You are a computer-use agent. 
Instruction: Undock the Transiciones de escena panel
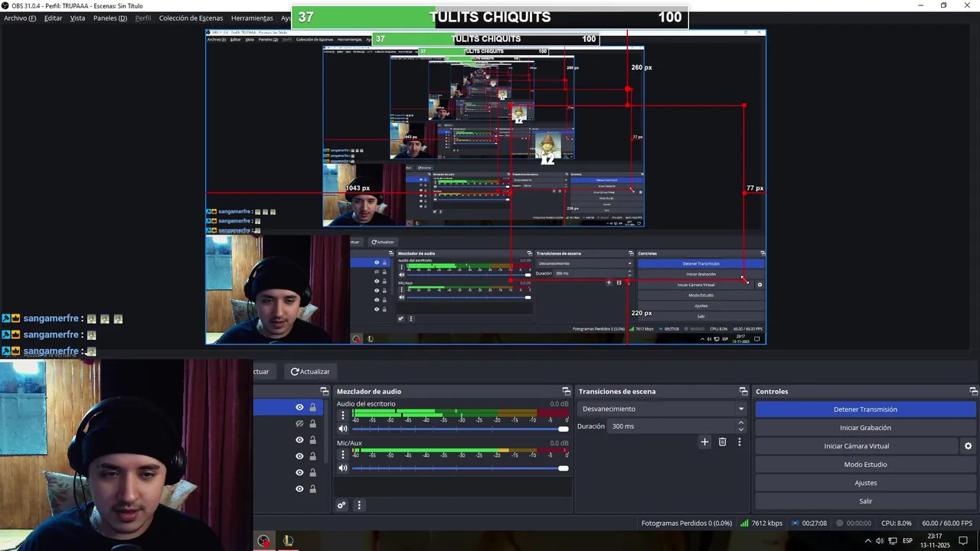(743, 392)
